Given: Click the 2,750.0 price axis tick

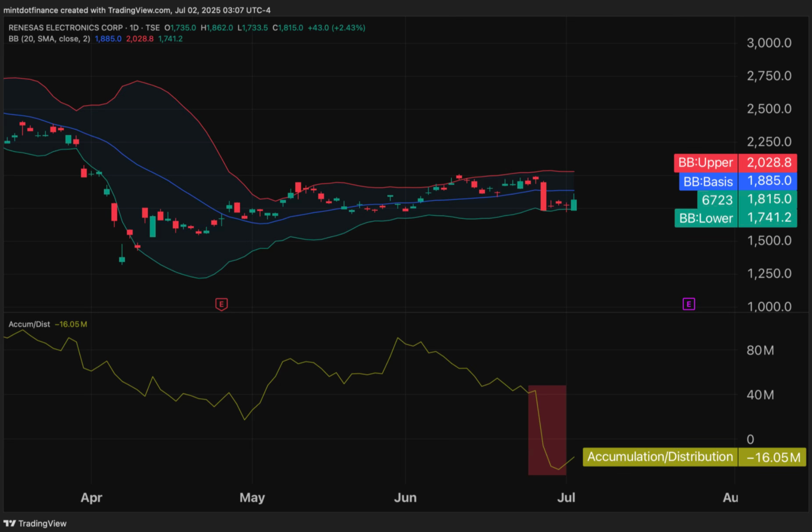Looking at the screenshot, I should click(x=769, y=76).
